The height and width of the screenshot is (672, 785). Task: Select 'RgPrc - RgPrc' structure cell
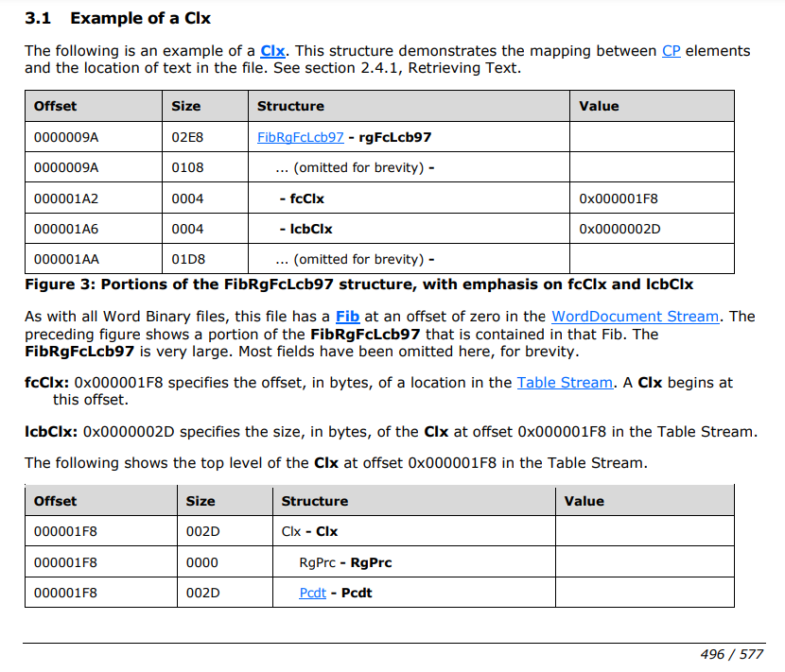(x=414, y=562)
